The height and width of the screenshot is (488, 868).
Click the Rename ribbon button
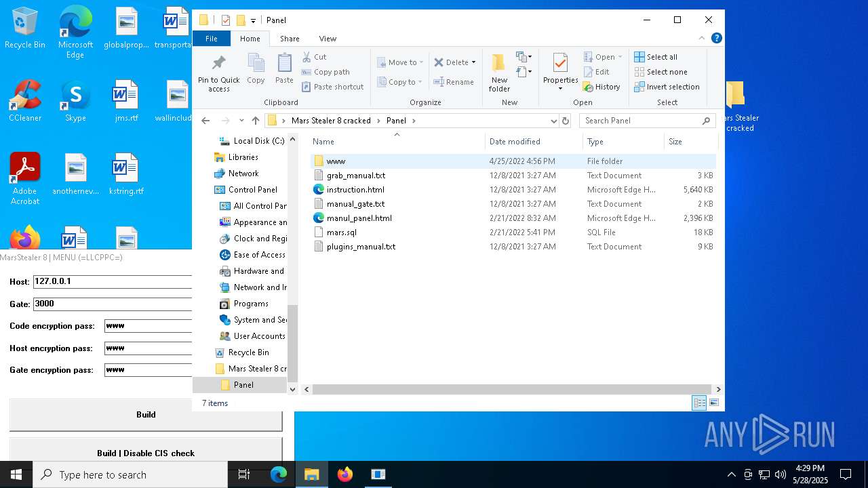(x=454, y=82)
